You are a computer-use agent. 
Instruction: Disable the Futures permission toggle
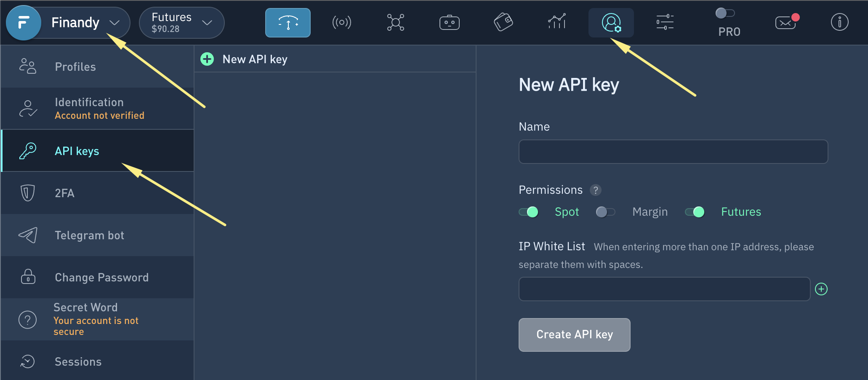(695, 212)
